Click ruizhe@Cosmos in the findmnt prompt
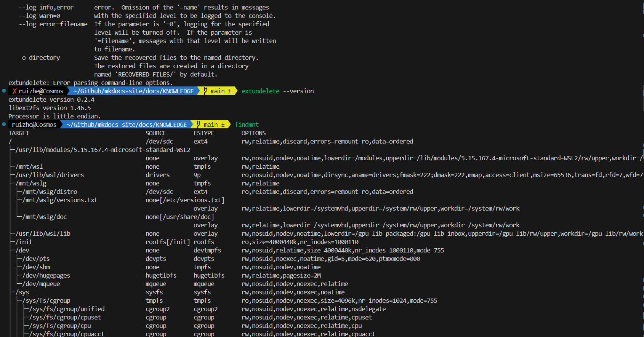644x337 pixels. tap(34, 125)
